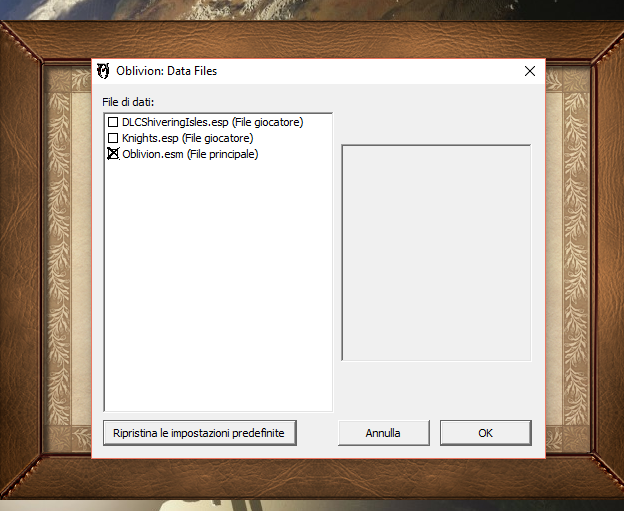Select the Oblivion.esm (File principale) entry

coord(190,154)
